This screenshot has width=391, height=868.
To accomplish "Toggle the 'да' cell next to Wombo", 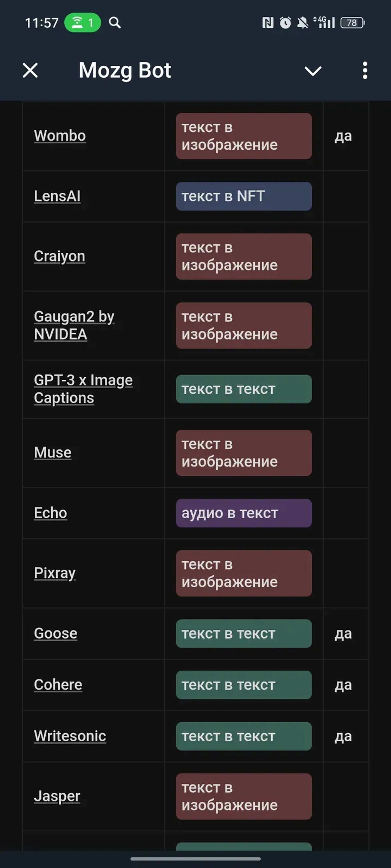I will (343, 136).
